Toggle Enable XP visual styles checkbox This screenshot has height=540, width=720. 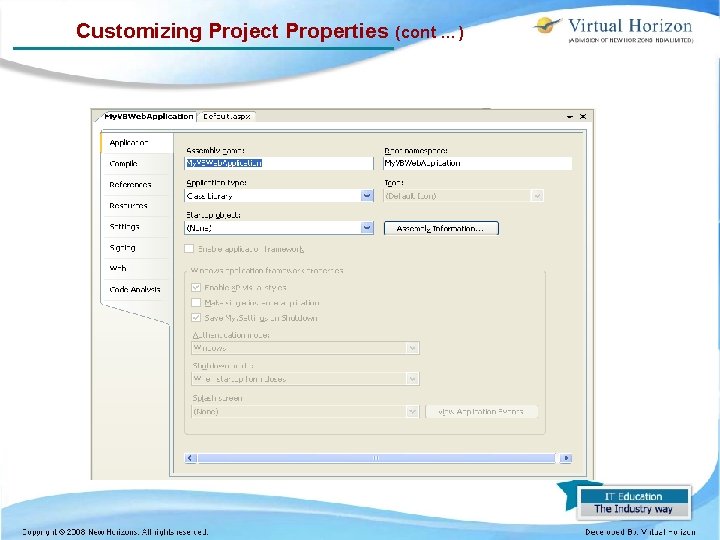(x=196, y=287)
